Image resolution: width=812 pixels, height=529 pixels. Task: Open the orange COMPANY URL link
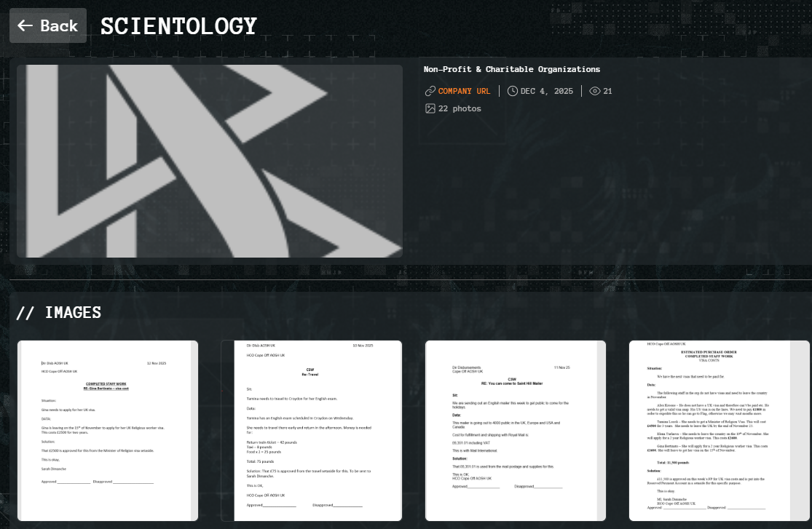point(464,91)
